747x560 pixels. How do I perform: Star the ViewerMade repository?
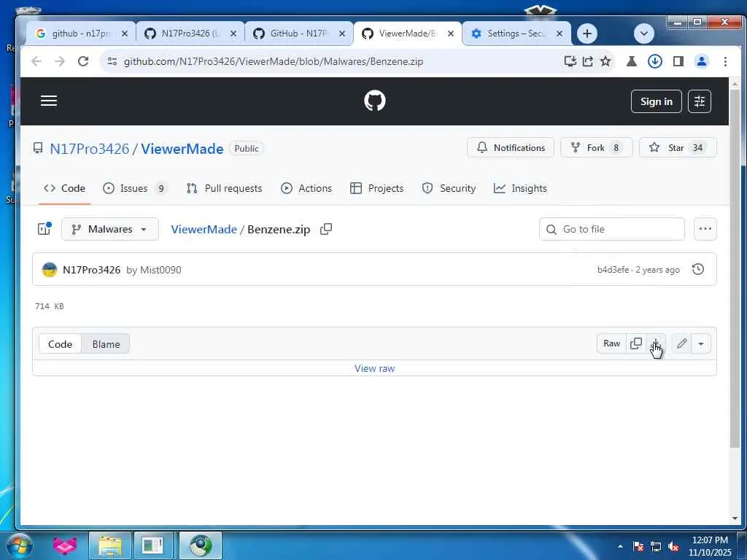tap(677, 147)
